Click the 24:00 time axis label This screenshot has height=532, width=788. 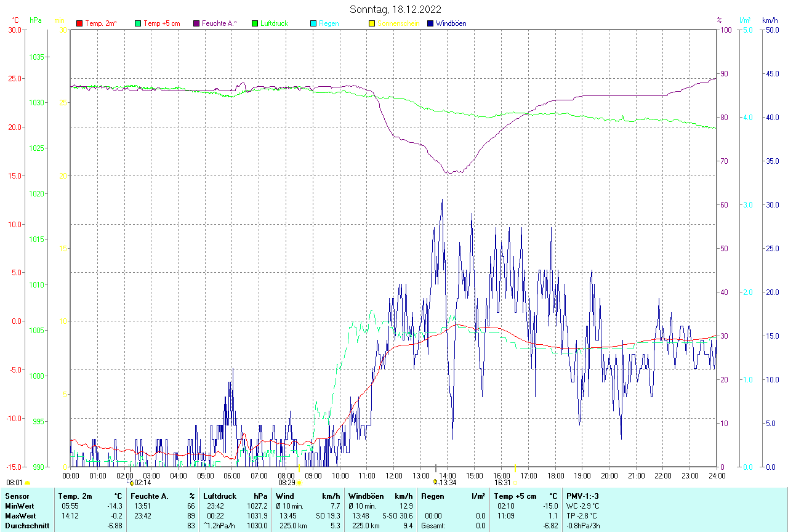pyautogui.click(x=717, y=475)
